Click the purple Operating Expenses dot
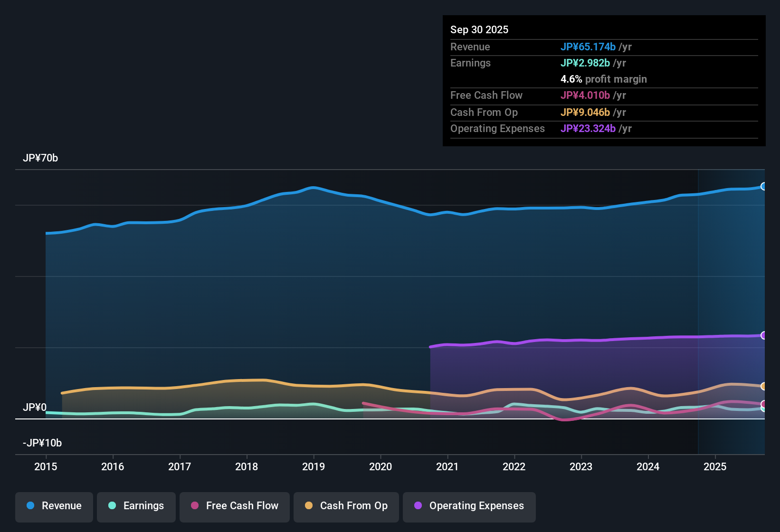Screen dimensions: 780x532 coord(418,505)
